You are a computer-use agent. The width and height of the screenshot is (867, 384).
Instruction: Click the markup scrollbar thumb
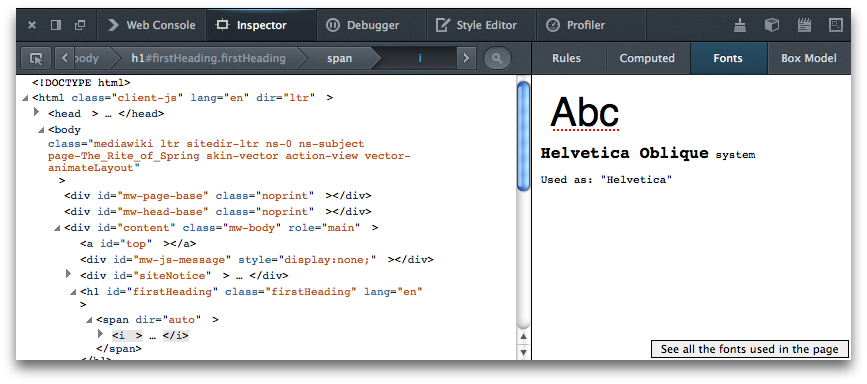523,137
